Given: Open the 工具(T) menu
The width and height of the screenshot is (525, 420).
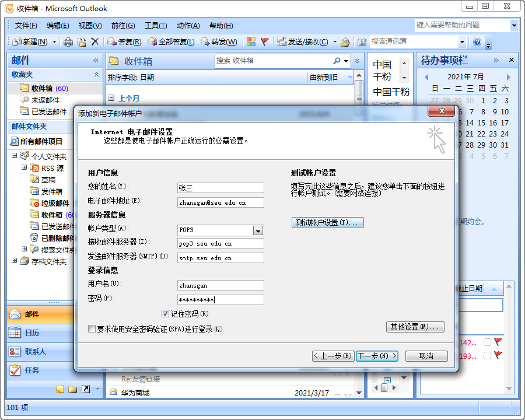Looking at the screenshot, I should click(156, 26).
